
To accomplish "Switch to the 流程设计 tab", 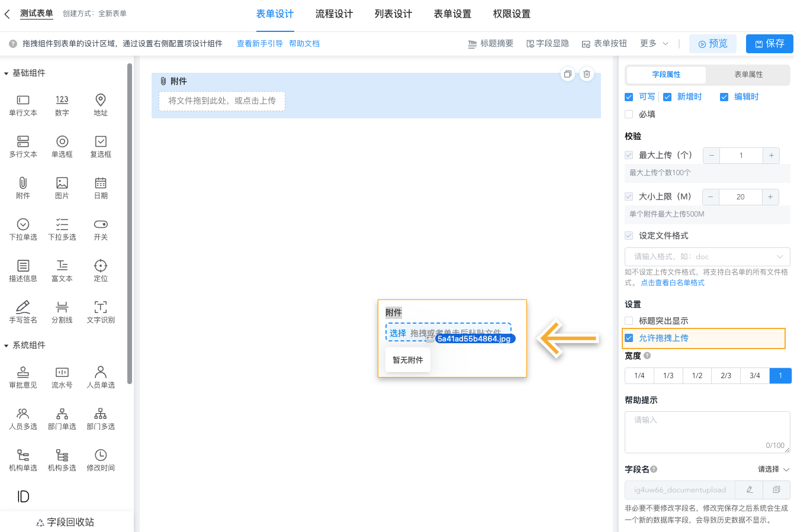I will (x=334, y=14).
